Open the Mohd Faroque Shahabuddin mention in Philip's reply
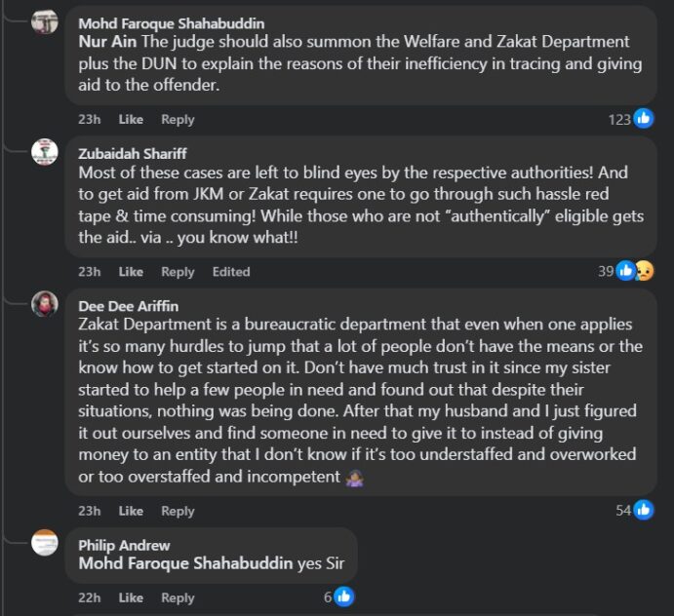 point(185,563)
